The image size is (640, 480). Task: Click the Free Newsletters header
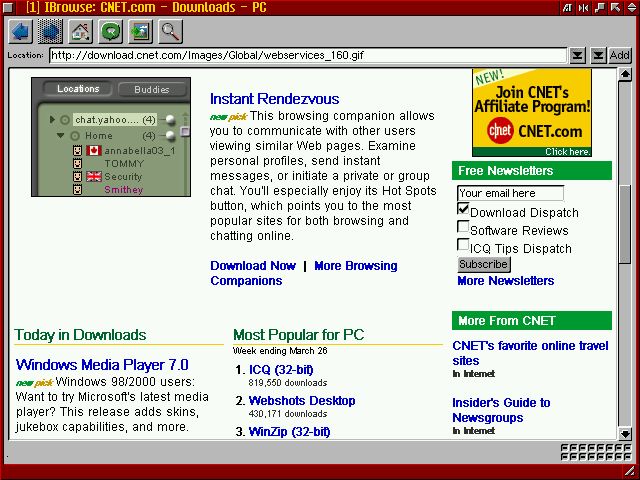(x=532, y=171)
